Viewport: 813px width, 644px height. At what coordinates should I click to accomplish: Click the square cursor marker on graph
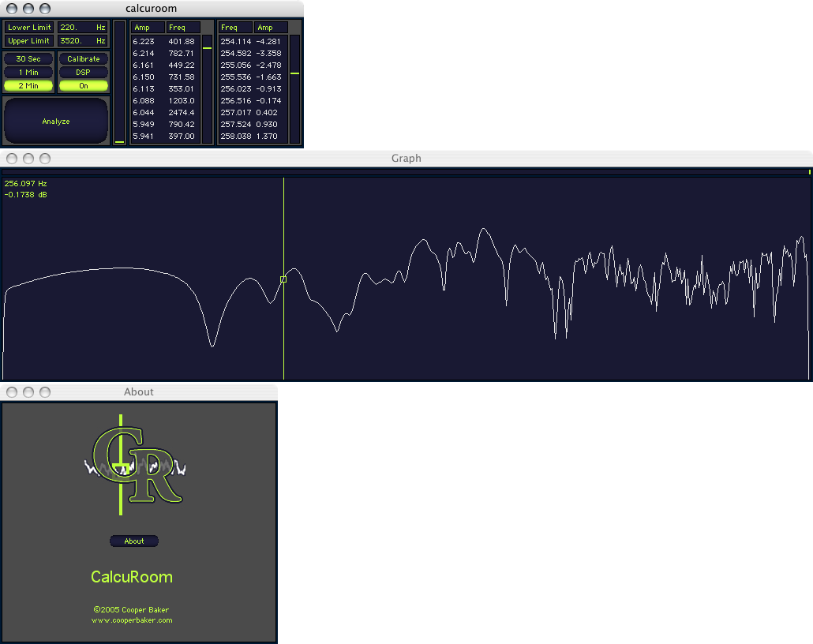point(283,279)
